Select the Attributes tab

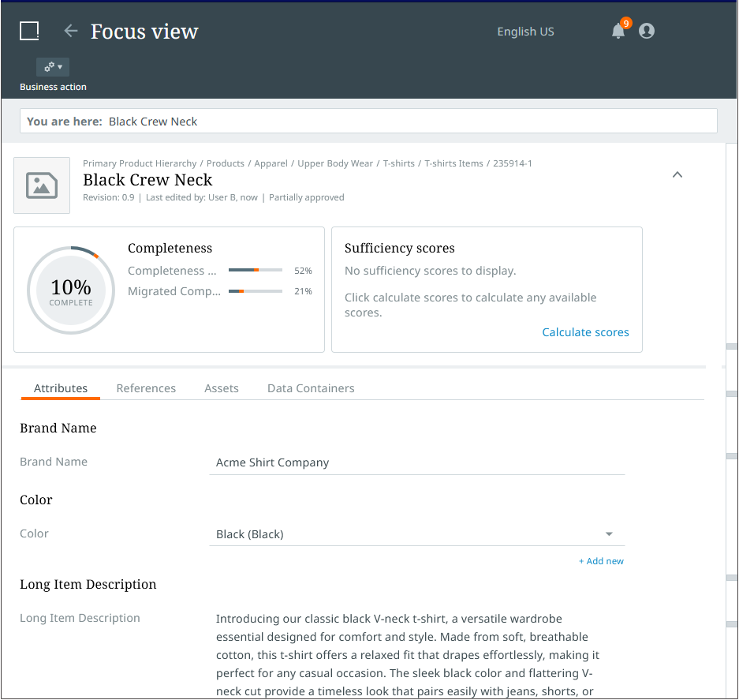point(61,388)
